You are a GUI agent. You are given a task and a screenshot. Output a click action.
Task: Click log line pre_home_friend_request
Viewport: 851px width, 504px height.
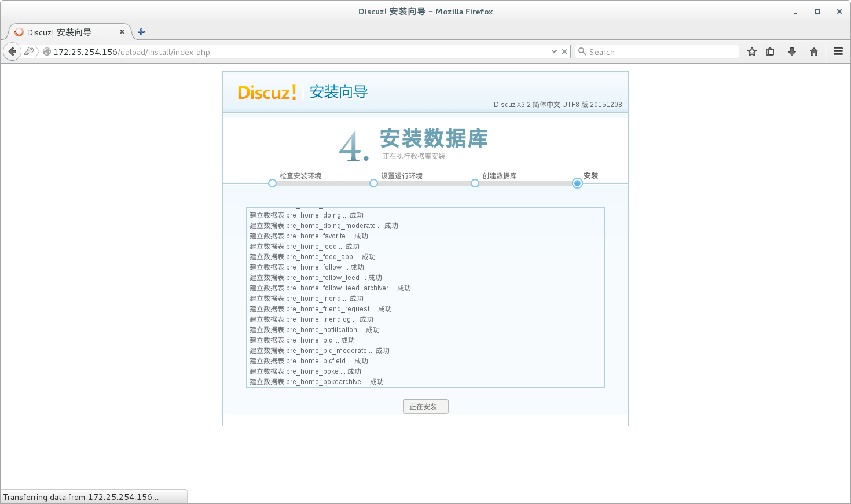[321, 309]
